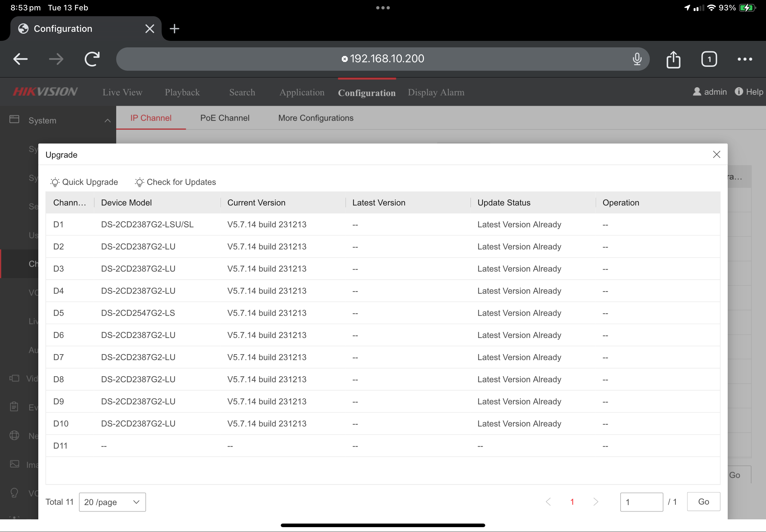Click the Quick Upgrade bulb icon
766x532 pixels.
pos(55,182)
